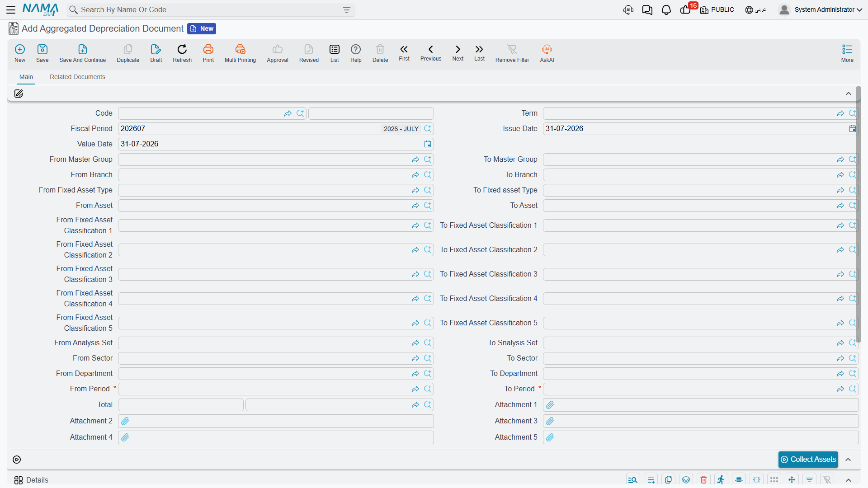Open From Branch lookup search

[428, 175]
